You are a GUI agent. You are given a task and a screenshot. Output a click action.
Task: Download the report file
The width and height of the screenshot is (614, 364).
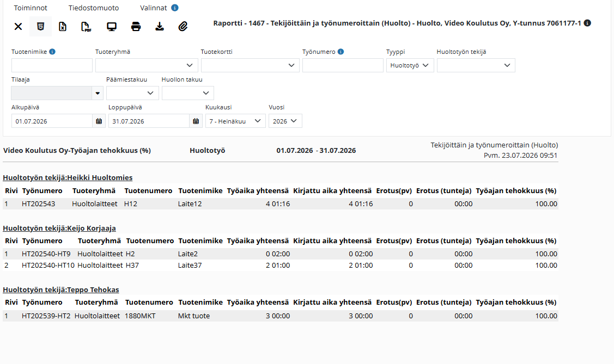160,27
